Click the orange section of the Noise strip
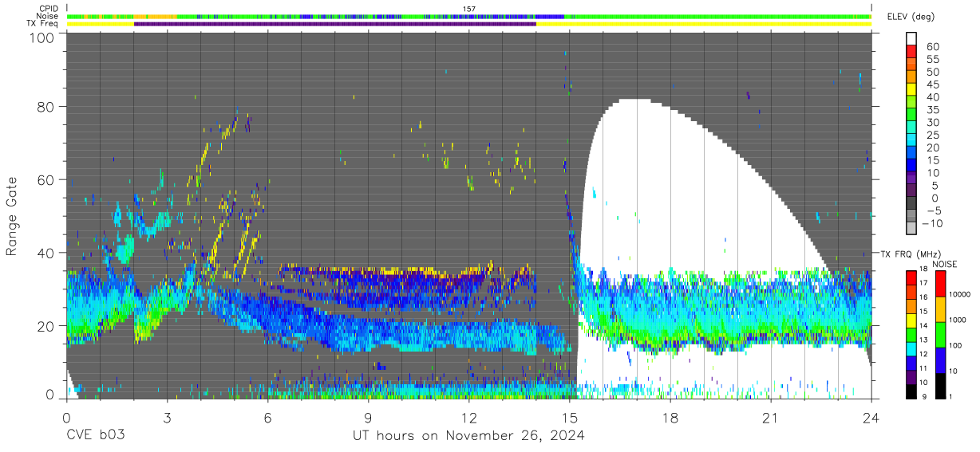980x452 pixels. click(x=154, y=16)
